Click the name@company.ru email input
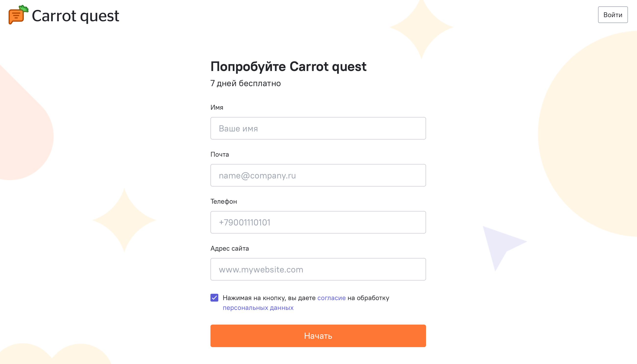 (318, 175)
